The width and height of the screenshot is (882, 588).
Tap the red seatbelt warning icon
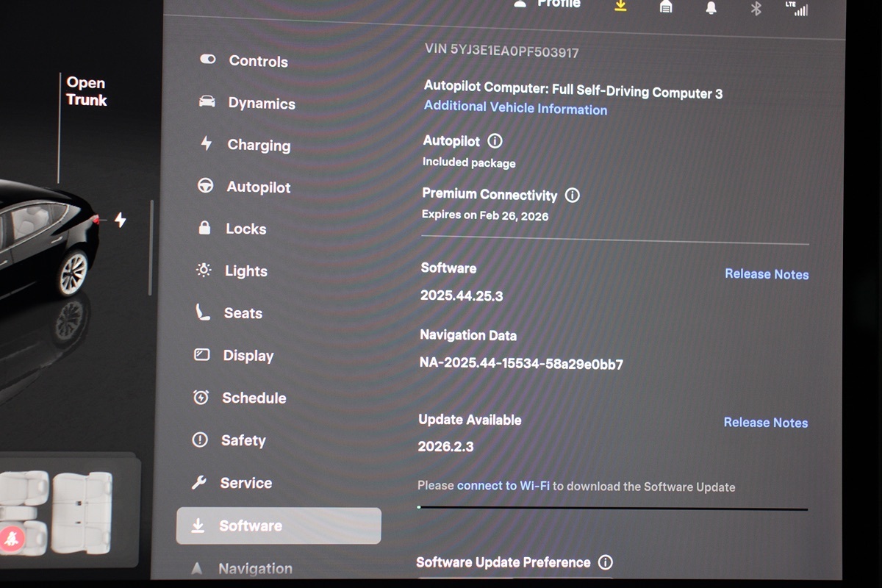coord(12,539)
